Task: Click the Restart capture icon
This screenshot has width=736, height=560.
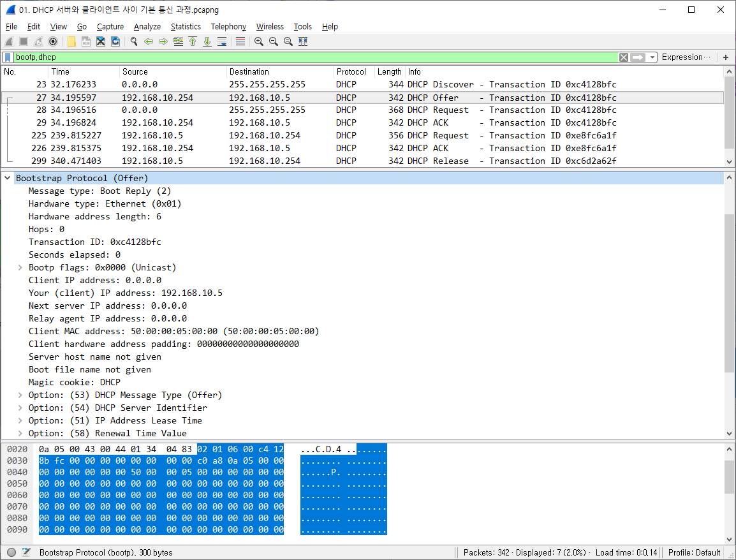Action: coord(38,42)
